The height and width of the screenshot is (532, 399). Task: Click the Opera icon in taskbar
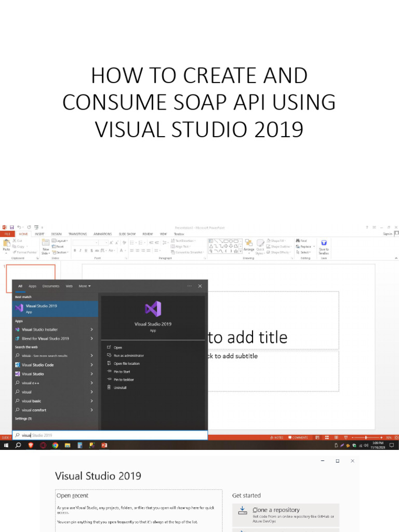43,445
